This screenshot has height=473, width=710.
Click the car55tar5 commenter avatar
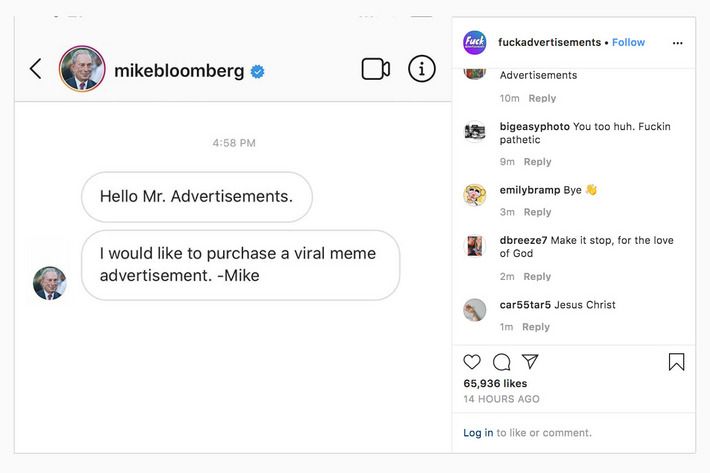click(475, 310)
